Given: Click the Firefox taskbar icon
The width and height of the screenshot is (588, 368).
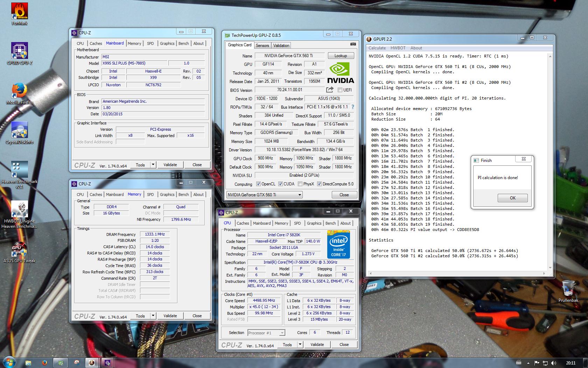Looking at the screenshot, I should (x=44, y=363).
